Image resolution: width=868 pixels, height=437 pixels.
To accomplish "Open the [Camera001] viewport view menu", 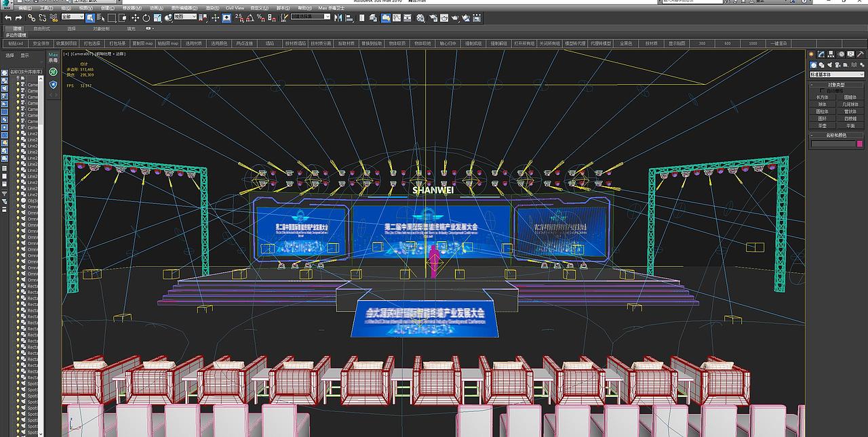I will click(x=81, y=53).
